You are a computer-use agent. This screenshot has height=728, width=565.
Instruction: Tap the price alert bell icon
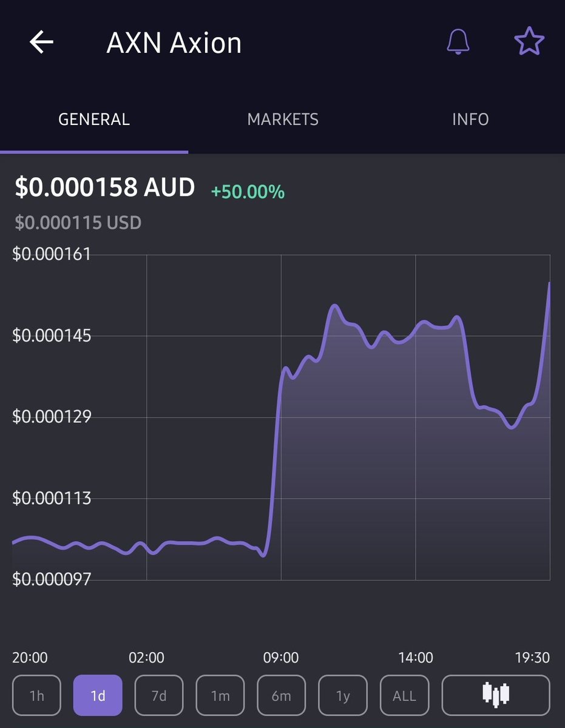(458, 41)
